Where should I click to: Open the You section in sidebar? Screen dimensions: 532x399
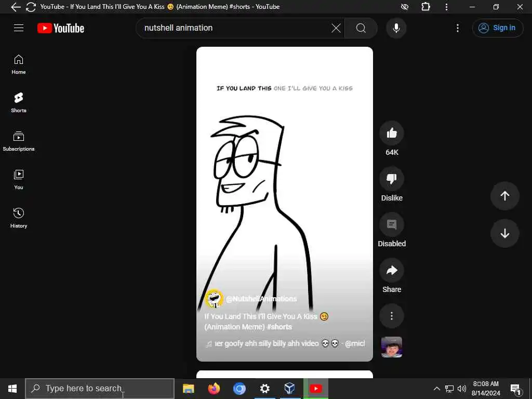(x=19, y=179)
